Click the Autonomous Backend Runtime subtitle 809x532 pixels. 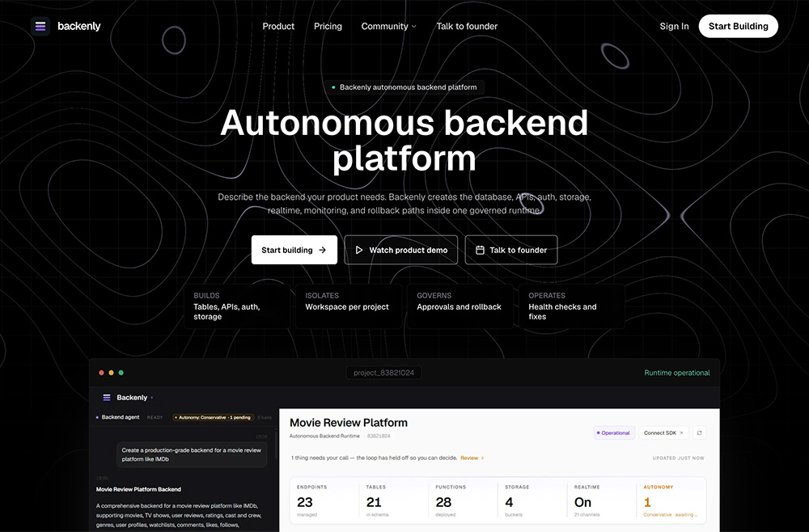click(324, 436)
